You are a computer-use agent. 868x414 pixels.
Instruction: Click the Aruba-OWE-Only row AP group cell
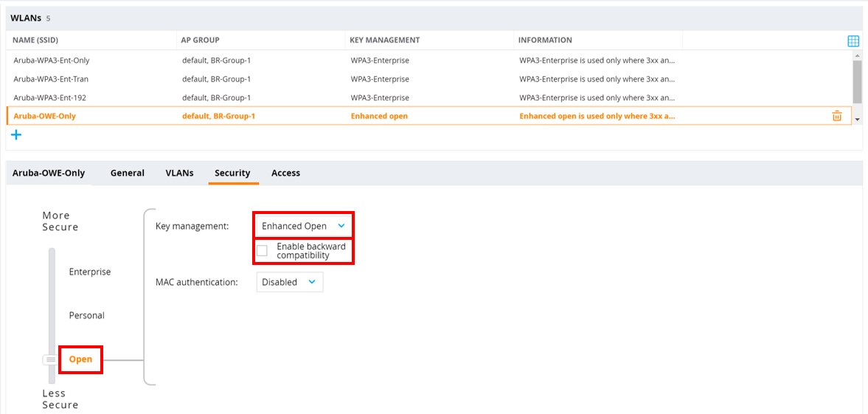219,117
